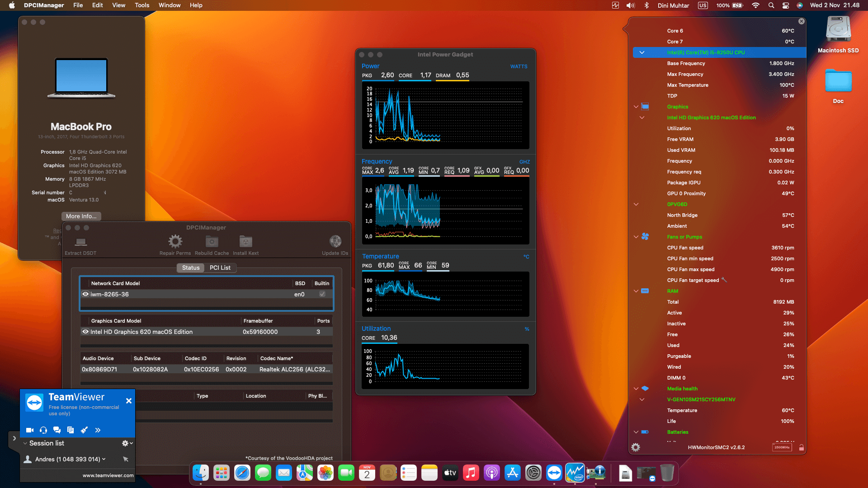Collapse the Fans or Pumps section
This screenshot has width=868, height=488.
[x=636, y=237]
